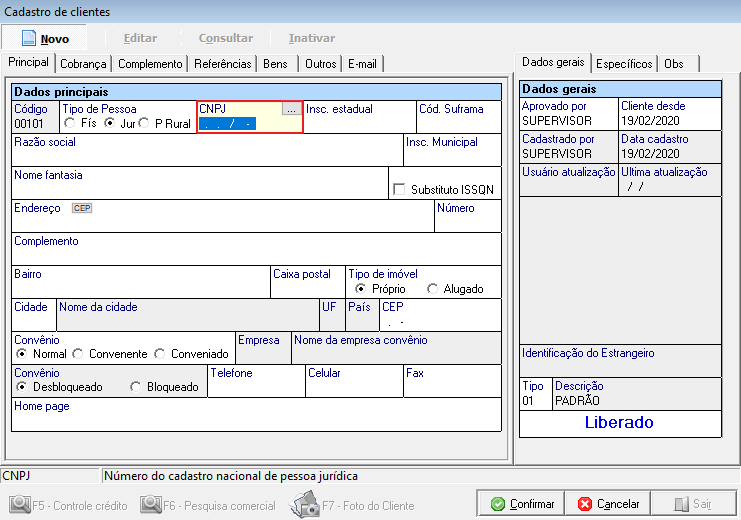The height and width of the screenshot is (520, 741).
Task: Select Convenente convênio radio option
Action: [x=80, y=354]
